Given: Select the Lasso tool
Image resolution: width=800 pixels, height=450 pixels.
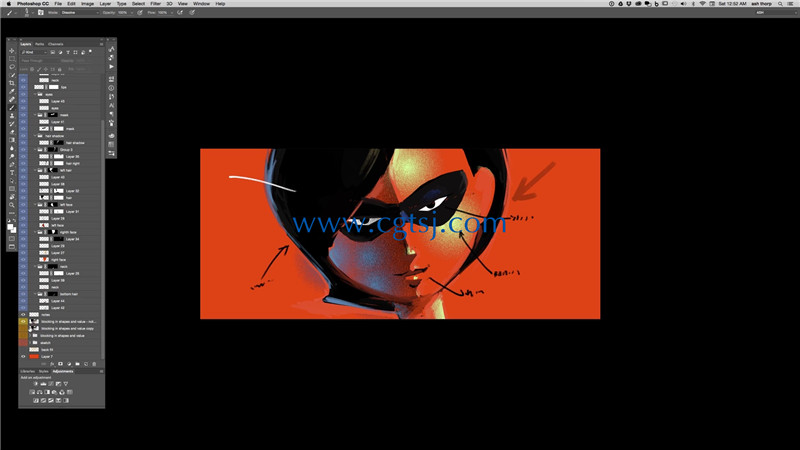Looking at the screenshot, I should click(12, 67).
